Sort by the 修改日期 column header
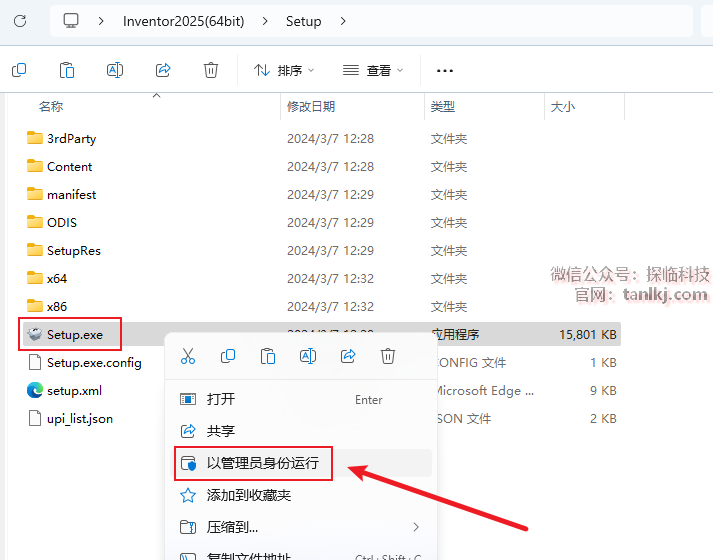This screenshot has height=560, width=713. coord(311,107)
